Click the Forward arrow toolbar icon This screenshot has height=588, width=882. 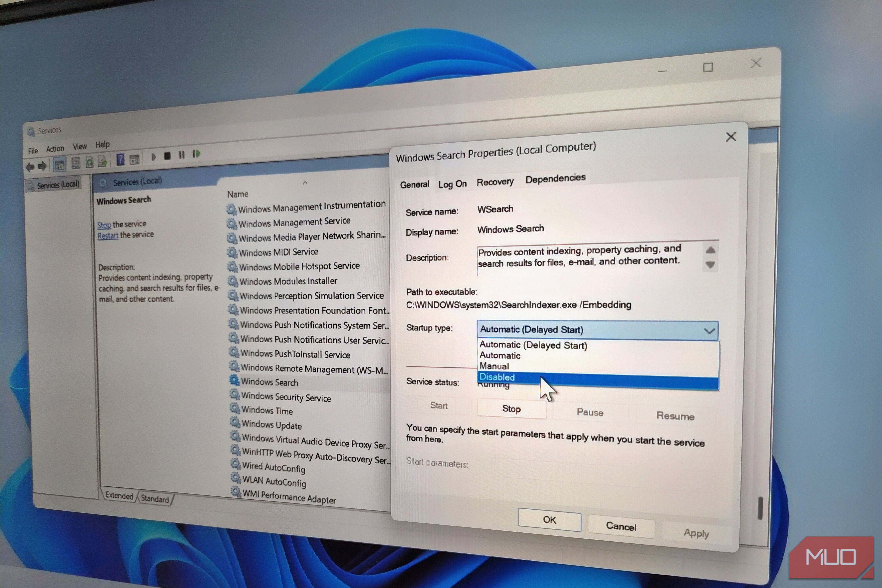coord(42,166)
